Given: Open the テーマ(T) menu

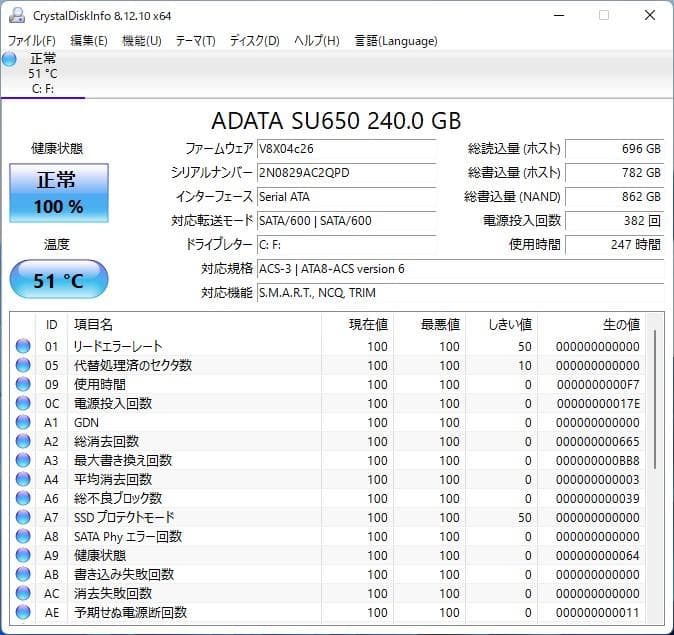Looking at the screenshot, I should (196, 41).
